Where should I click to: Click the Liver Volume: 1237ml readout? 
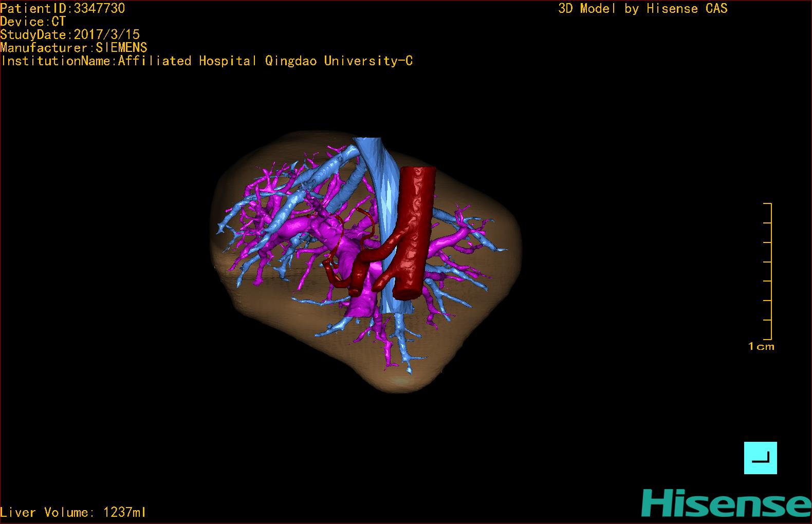[73, 512]
